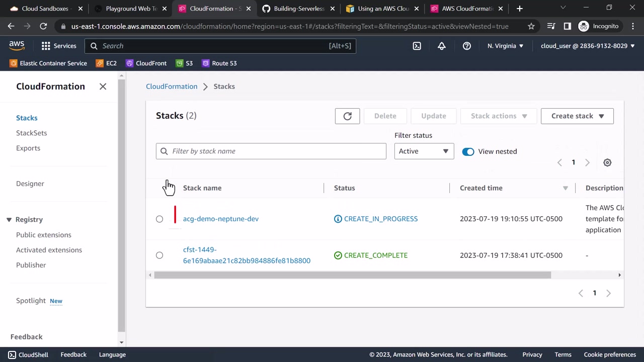
Task: Toggle the View nested switch
Action: point(468,151)
